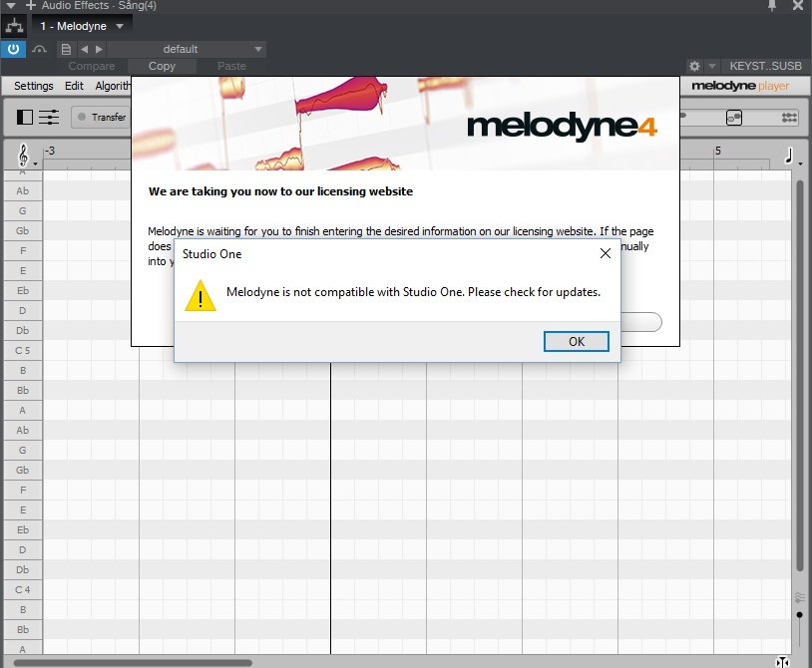Click the automation mode arc icon

pos(39,49)
